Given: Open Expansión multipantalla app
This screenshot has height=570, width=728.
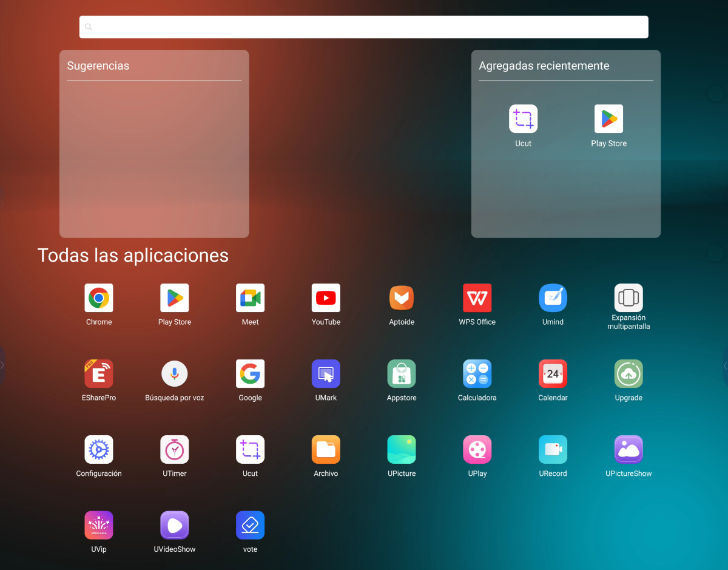Looking at the screenshot, I should (x=629, y=298).
